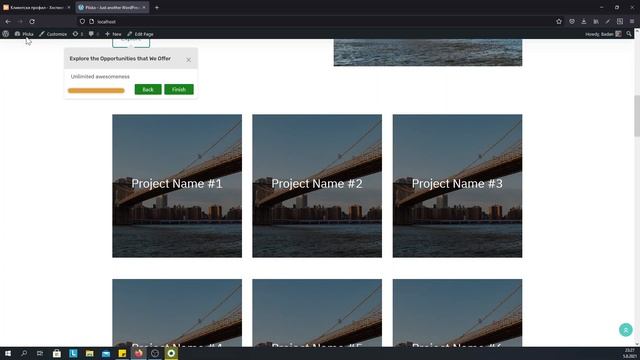The height and width of the screenshot is (360, 640).
Task: Open Sticky Notes from taskbar
Action: 122,353
